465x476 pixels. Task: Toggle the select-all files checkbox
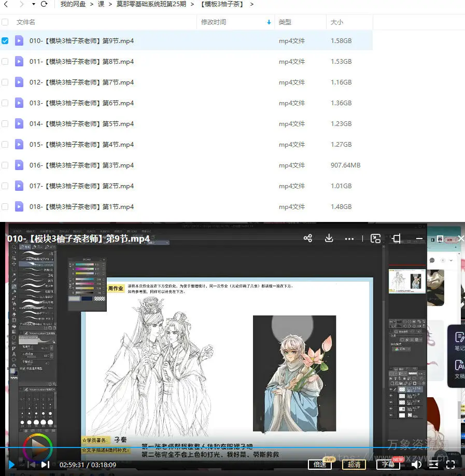point(5,22)
